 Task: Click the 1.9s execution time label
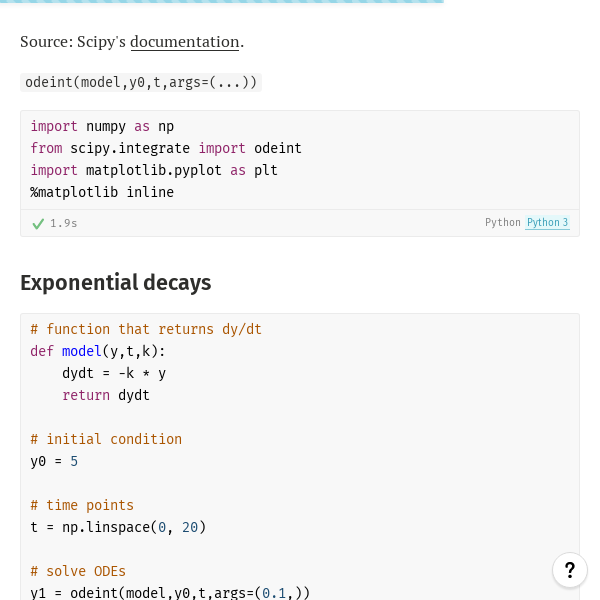[x=64, y=223]
